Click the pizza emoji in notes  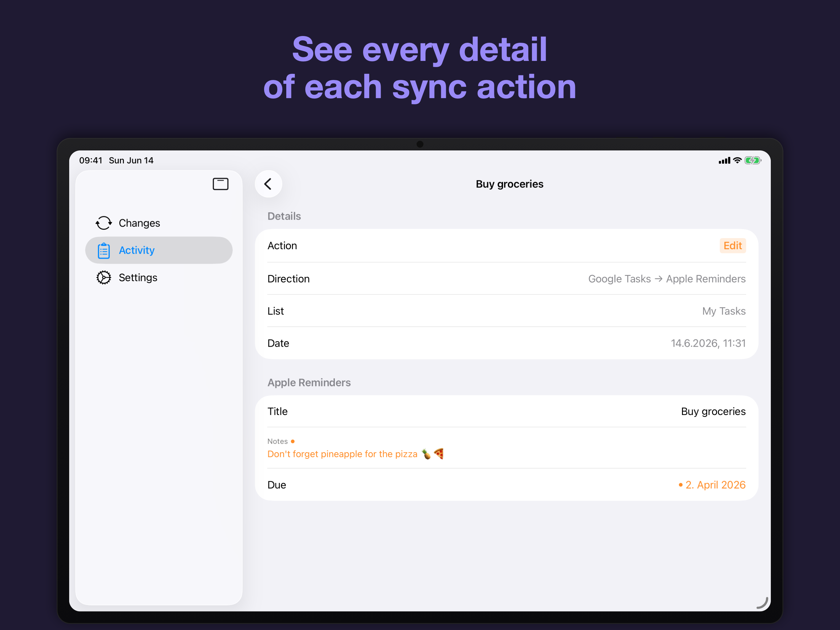pyautogui.click(x=439, y=454)
